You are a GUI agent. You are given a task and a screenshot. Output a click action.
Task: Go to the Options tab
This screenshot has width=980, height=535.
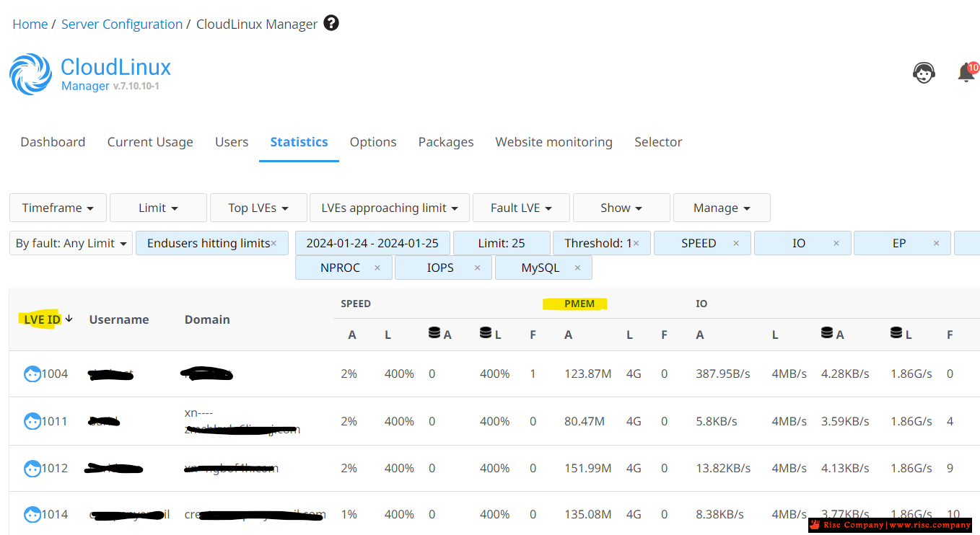tap(373, 142)
